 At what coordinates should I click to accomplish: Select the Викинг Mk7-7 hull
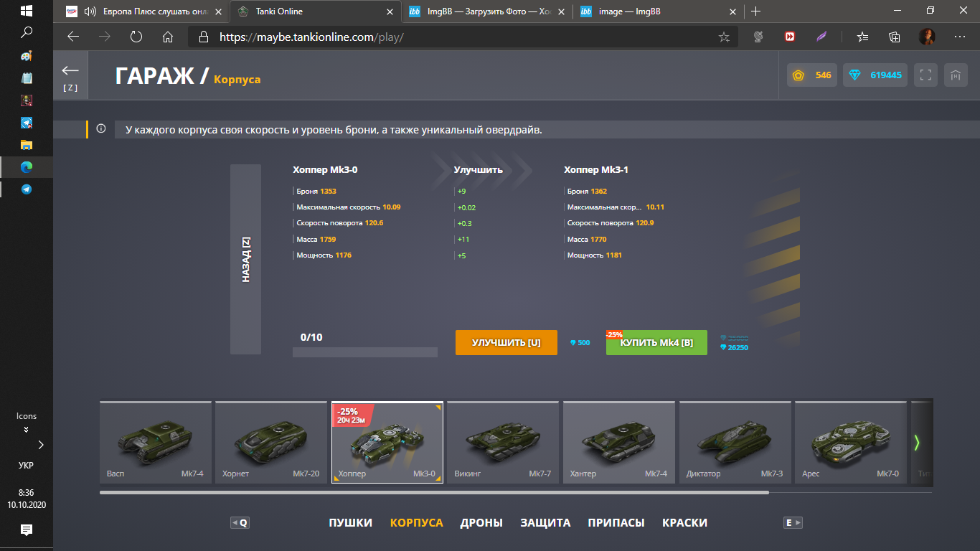[x=504, y=442]
